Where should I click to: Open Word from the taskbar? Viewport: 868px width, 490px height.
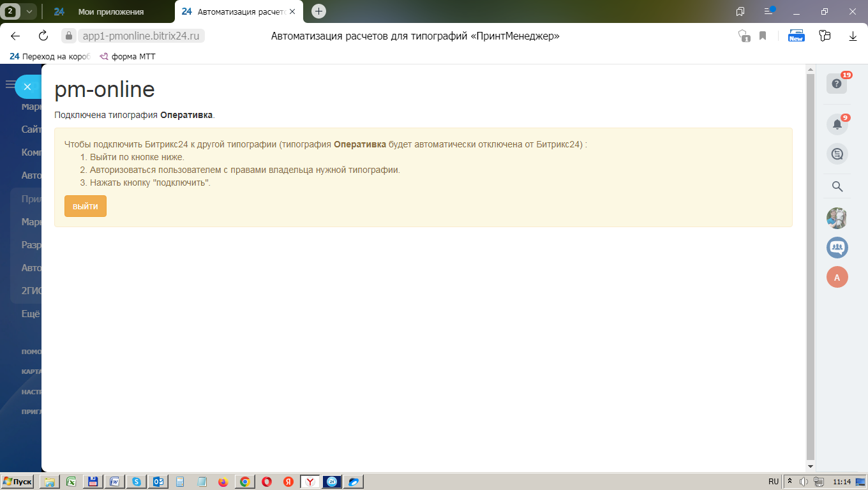pyautogui.click(x=114, y=482)
